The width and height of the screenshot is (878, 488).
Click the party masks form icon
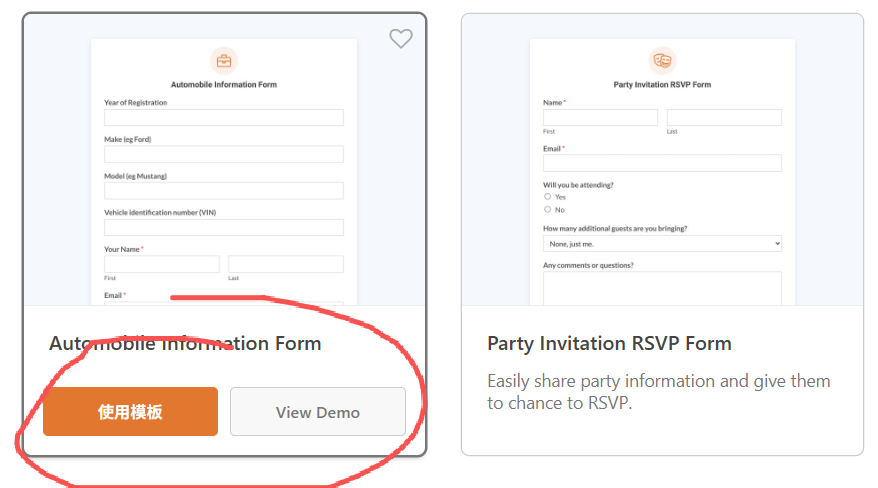tap(662, 60)
